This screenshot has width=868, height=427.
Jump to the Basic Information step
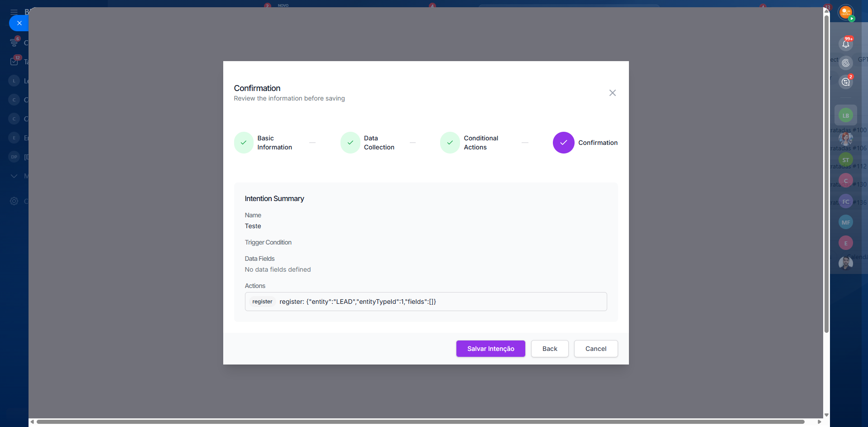click(x=244, y=143)
